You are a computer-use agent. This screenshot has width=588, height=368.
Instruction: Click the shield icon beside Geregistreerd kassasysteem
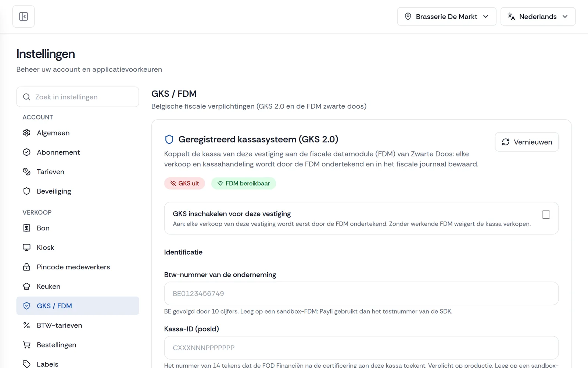169,139
